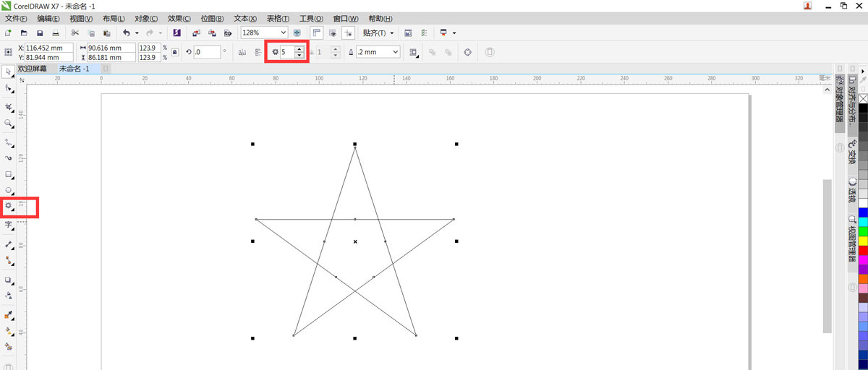The width and height of the screenshot is (868, 370).
Task: Select the Rectangle tool
Action: (x=9, y=175)
